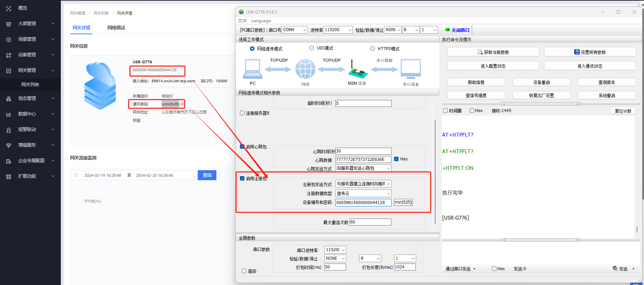Image resolution: width=644 pixels, height=285 pixels.
Task: Click the 获取当前参数 button
Action: (493, 52)
